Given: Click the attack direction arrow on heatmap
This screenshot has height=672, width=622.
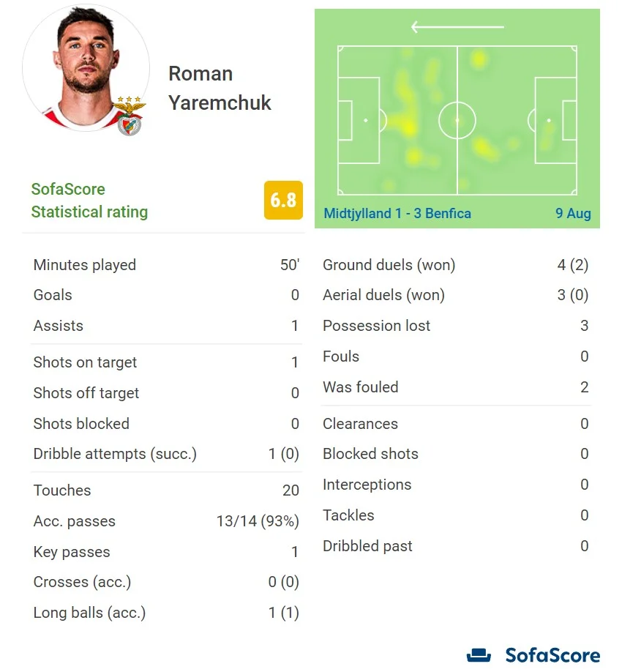Looking at the screenshot, I should (457, 28).
